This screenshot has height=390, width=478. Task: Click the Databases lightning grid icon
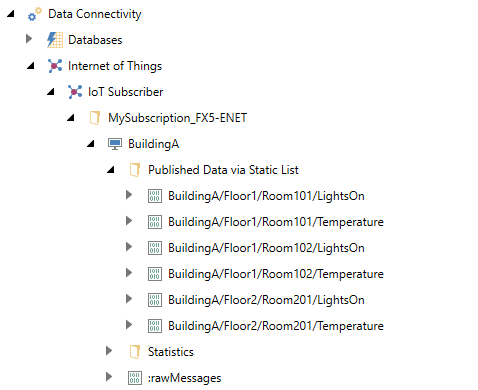click(55, 40)
